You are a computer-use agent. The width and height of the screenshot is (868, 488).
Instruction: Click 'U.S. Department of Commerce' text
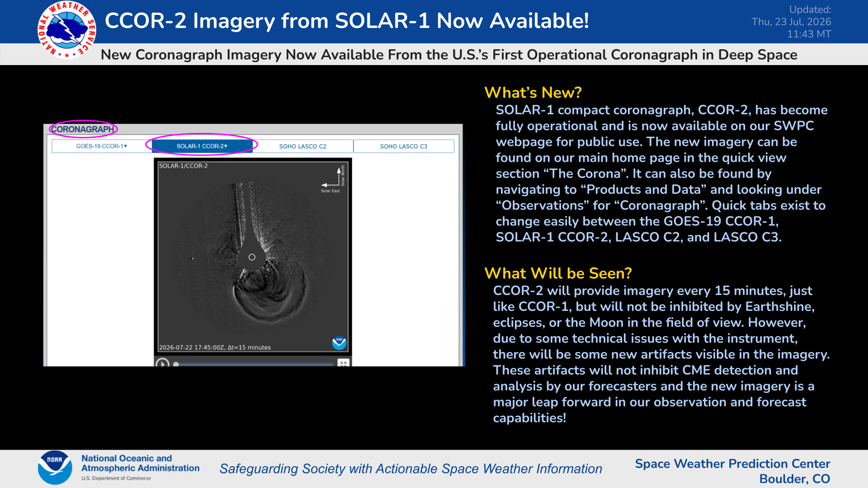coord(116,478)
